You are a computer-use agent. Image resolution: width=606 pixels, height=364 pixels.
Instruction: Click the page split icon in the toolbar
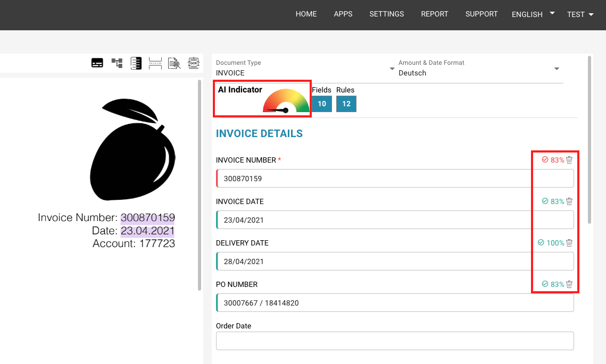(155, 63)
